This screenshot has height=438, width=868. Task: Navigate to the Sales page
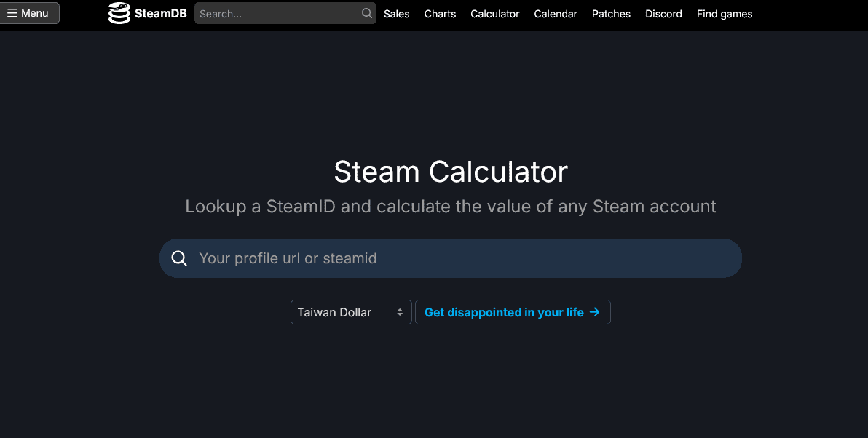pyautogui.click(x=397, y=14)
